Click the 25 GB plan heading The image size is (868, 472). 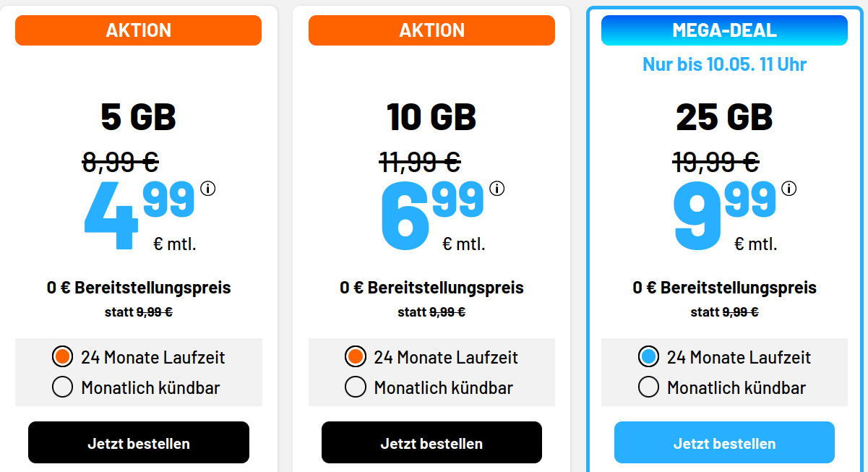(724, 116)
